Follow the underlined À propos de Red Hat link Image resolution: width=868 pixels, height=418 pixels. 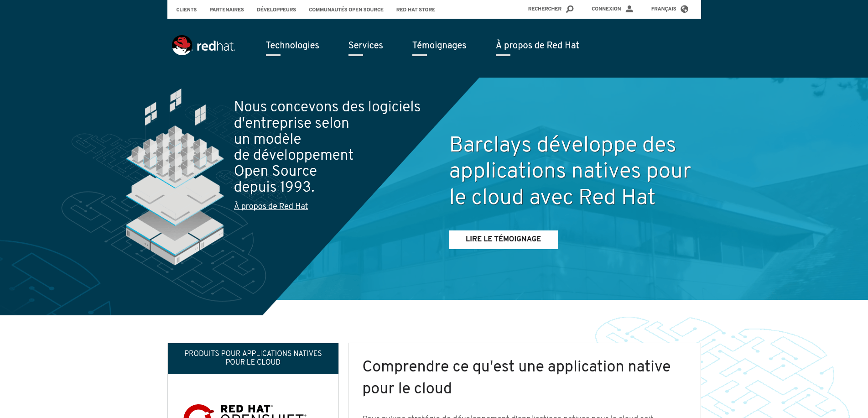pyautogui.click(x=271, y=206)
